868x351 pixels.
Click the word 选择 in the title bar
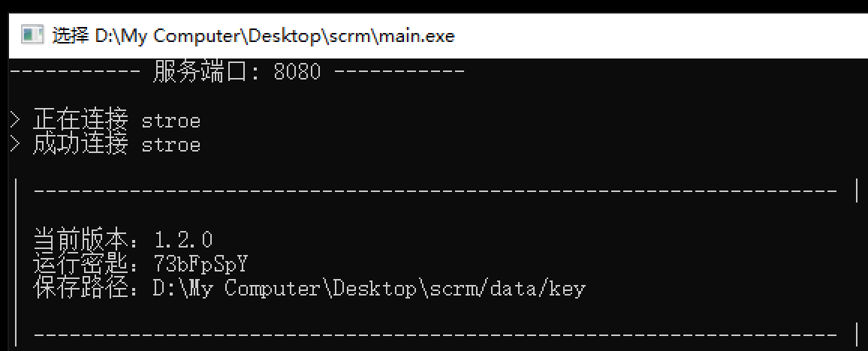[71, 36]
